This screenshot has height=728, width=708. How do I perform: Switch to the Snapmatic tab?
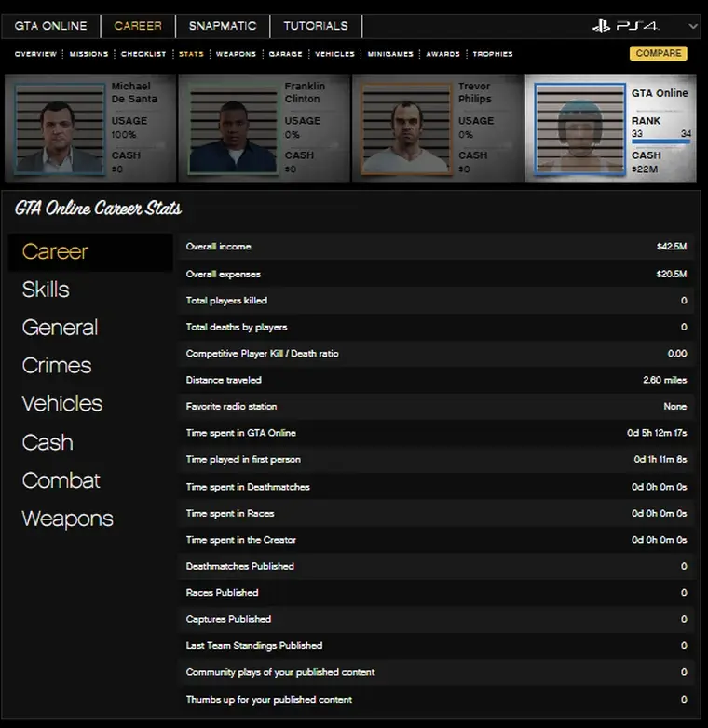222,26
